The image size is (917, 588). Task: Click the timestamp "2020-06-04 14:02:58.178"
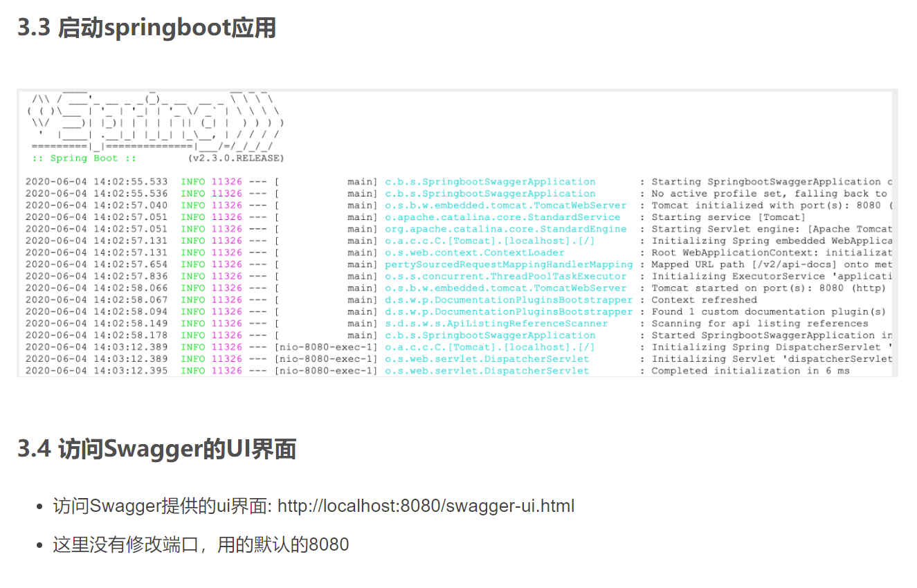coord(97,335)
